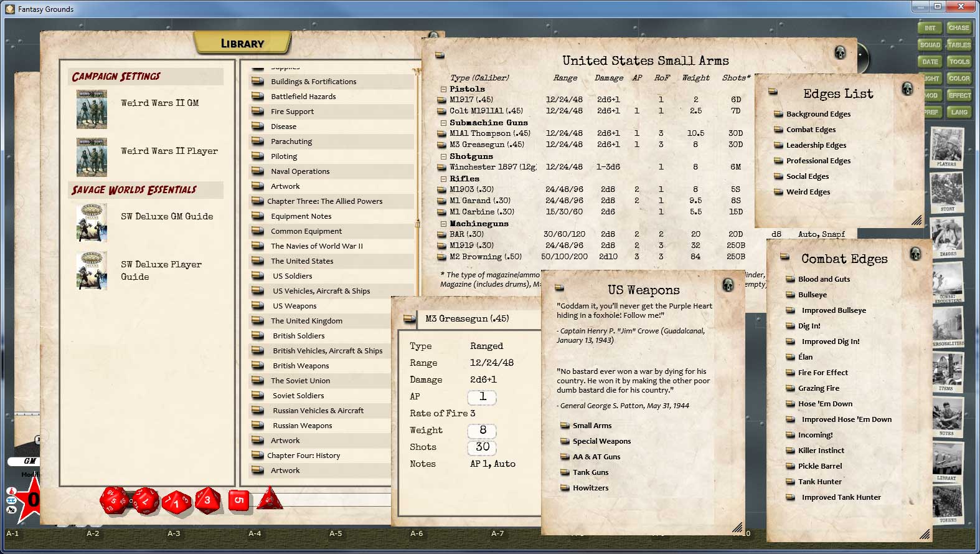Open the US Weapons library entry
Image resolution: width=980 pixels, height=554 pixels.
(x=294, y=306)
